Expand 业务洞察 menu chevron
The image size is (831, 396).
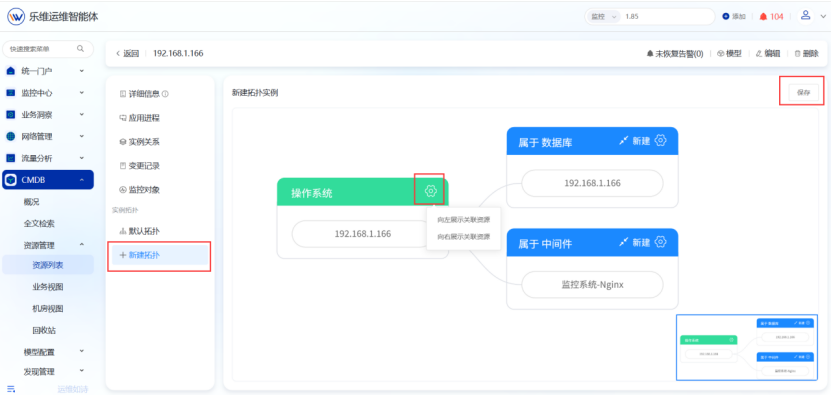pyautogui.click(x=82, y=115)
